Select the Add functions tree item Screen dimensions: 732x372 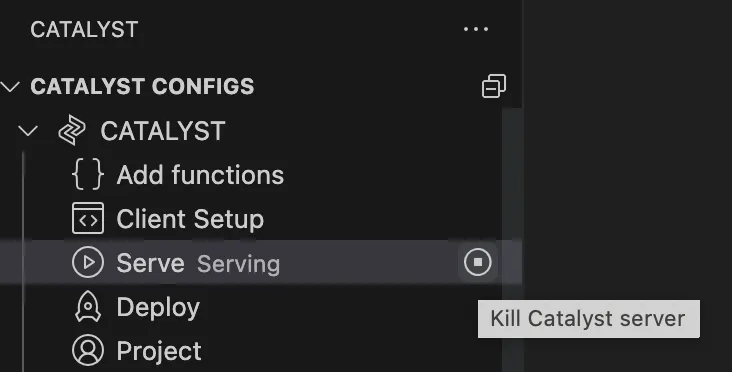pyautogui.click(x=200, y=175)
